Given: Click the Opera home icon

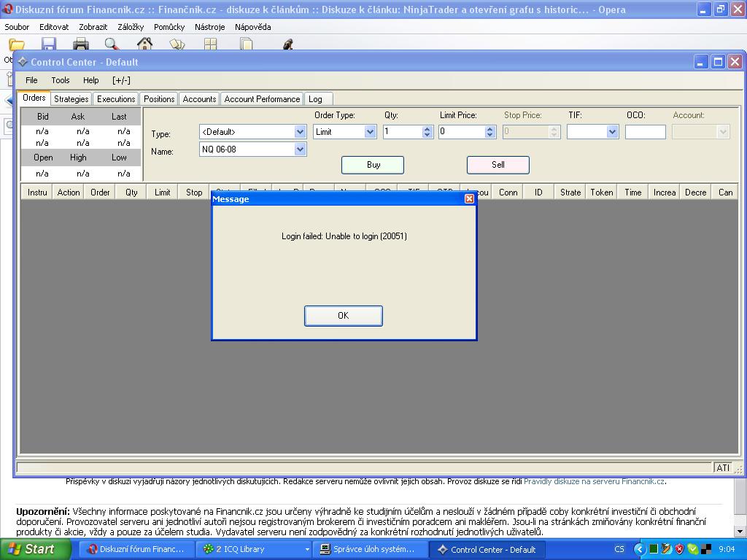Looking at the screenshot, I should (x=144, y=44).
